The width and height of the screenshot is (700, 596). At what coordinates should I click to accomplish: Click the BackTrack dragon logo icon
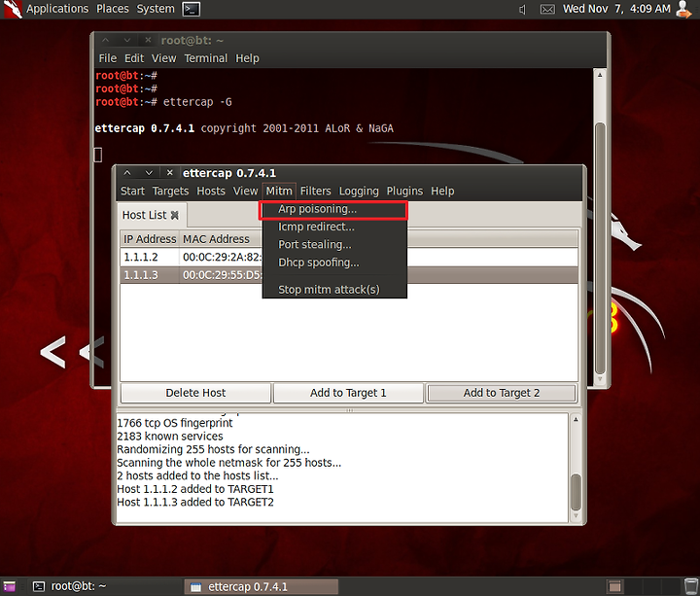click(13, 9)
